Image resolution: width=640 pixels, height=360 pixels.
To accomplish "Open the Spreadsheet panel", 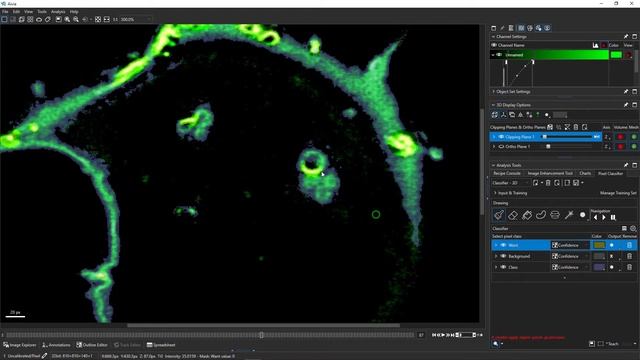I will pos(161,345).
